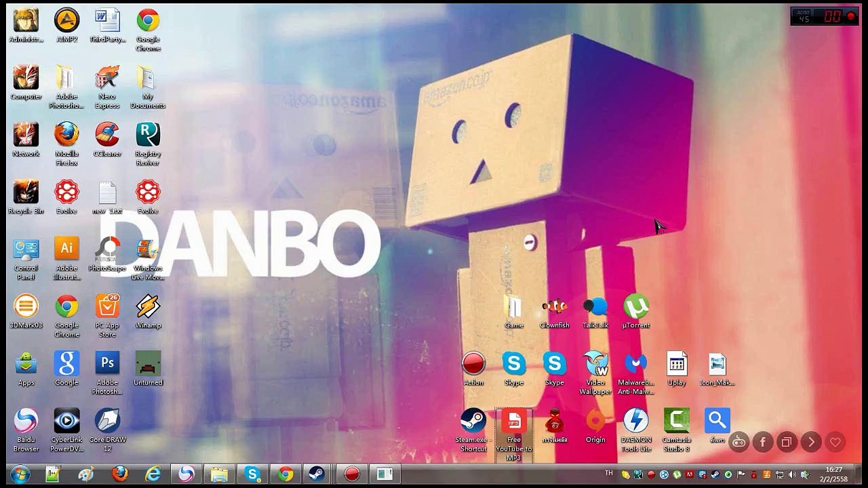Open the AIMP2 desktop shortcut
Image resolution: width=868 pixels, height=488 pixels.
point(66,25)
